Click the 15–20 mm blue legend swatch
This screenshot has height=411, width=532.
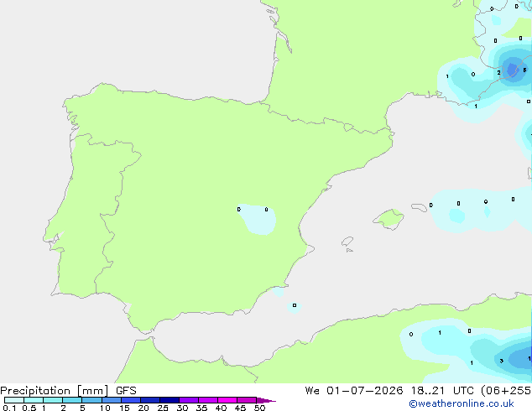(130, 400)
